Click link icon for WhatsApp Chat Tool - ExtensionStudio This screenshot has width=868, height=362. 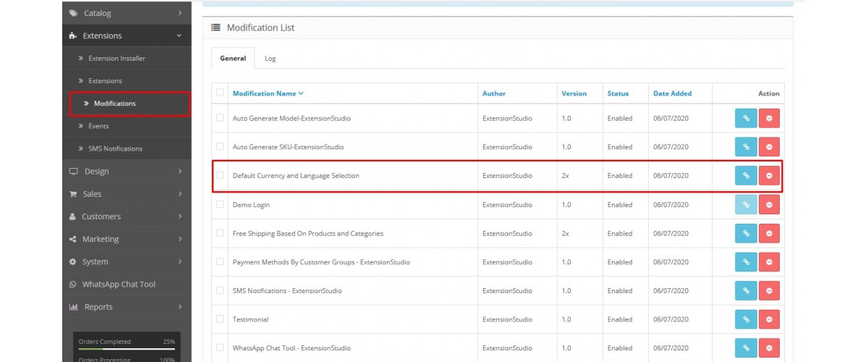click(x=746, y=348)
